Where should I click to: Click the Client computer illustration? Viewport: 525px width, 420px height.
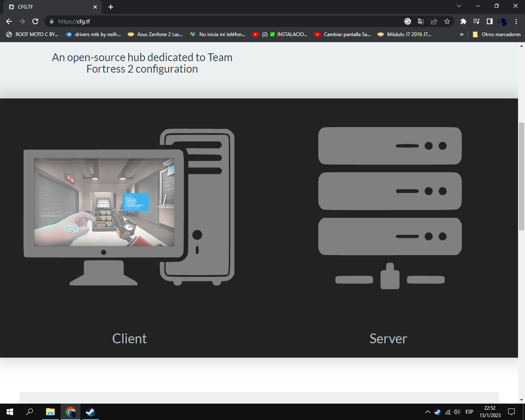click(129, 207)
